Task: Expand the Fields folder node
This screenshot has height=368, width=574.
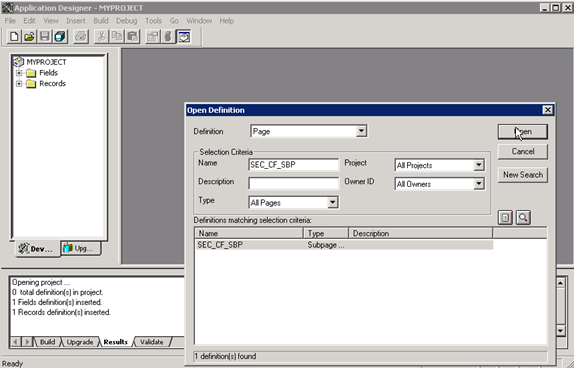Action: click(x=19, y=73)
